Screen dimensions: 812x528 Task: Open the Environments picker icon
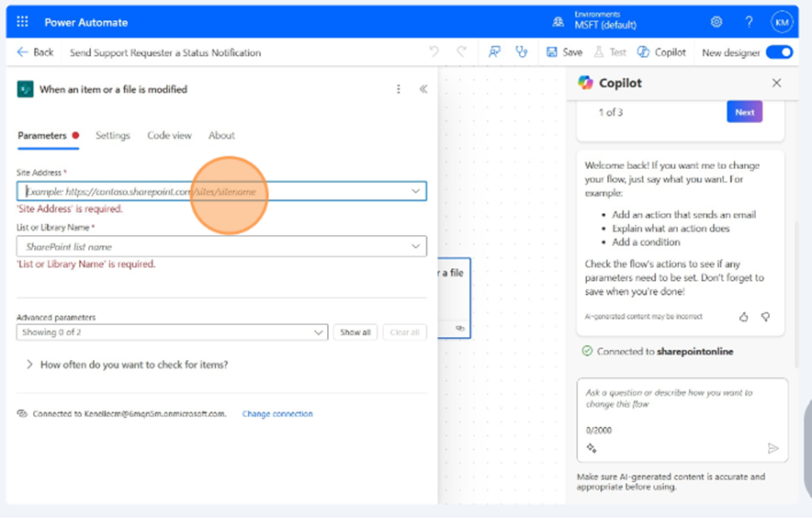click(x=558, y=22)
